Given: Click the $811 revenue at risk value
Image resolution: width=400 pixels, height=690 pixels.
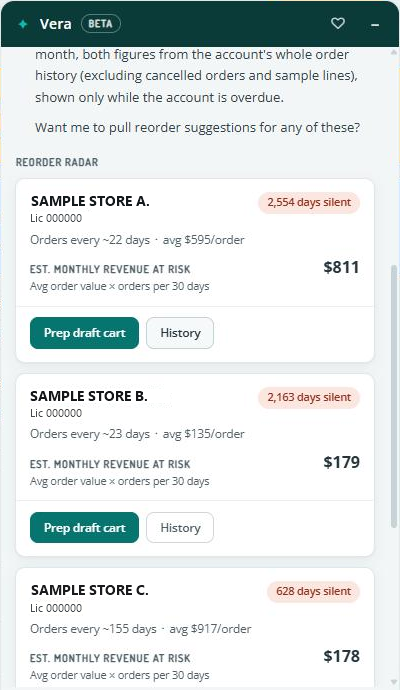Looking at the screenshot, I should pyautogui.click(x=341, y=267).
